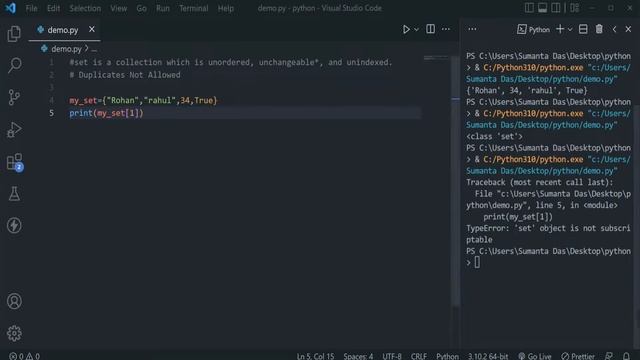The height and width of the screenshot is (360, 640).
Task: Click the Duplicates Not Allowed comment
Action: pos(125,75)
